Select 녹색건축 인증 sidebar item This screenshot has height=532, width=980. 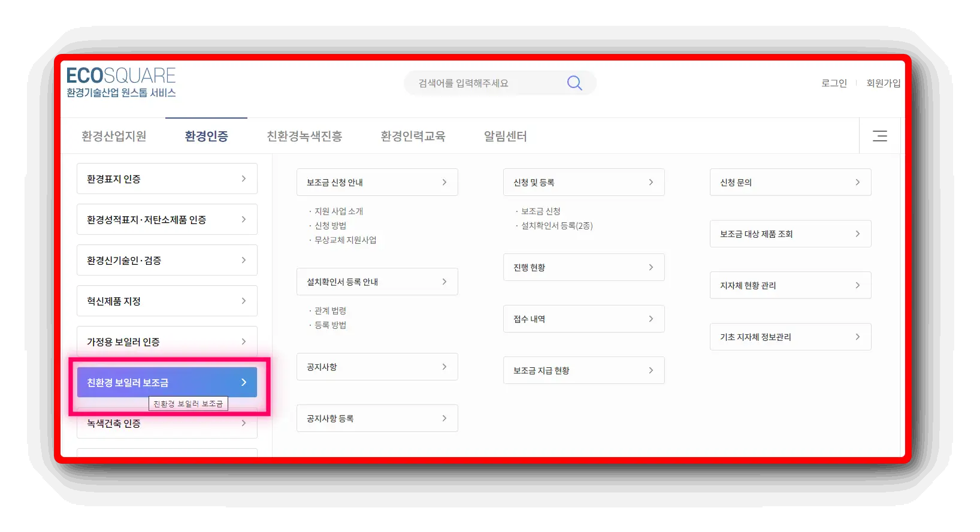[x=167, y=424]
